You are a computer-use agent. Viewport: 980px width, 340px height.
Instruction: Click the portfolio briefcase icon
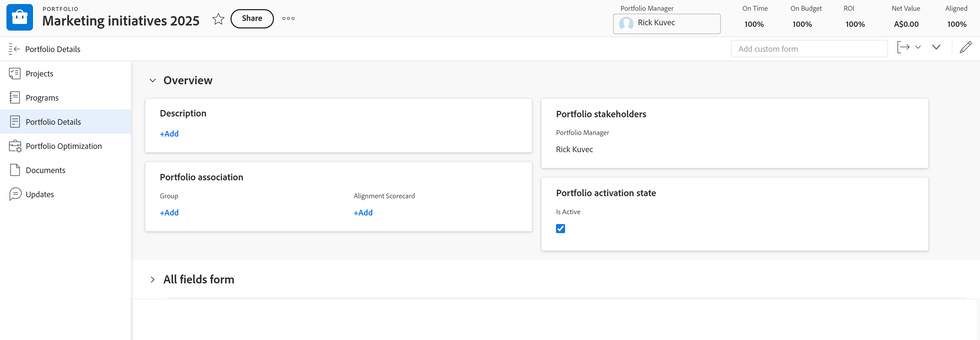click(x=20, y=17)
